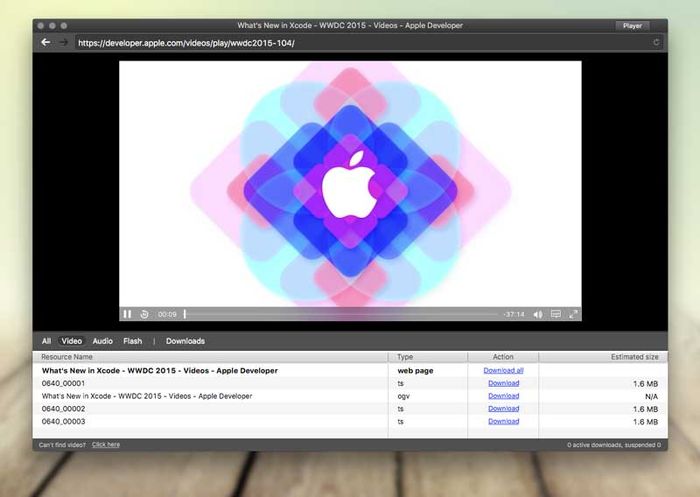This screenshot has width=700, height=497.
Task: Switch to the All filter tab
Action: pyautogui.click(x=46, y=341)
